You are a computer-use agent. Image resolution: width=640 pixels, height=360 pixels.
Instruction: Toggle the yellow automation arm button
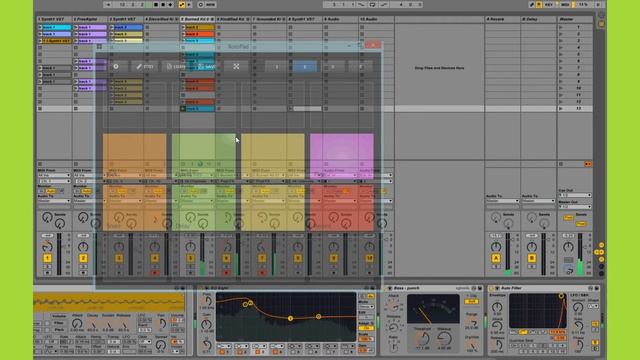[x=182, y=4]
